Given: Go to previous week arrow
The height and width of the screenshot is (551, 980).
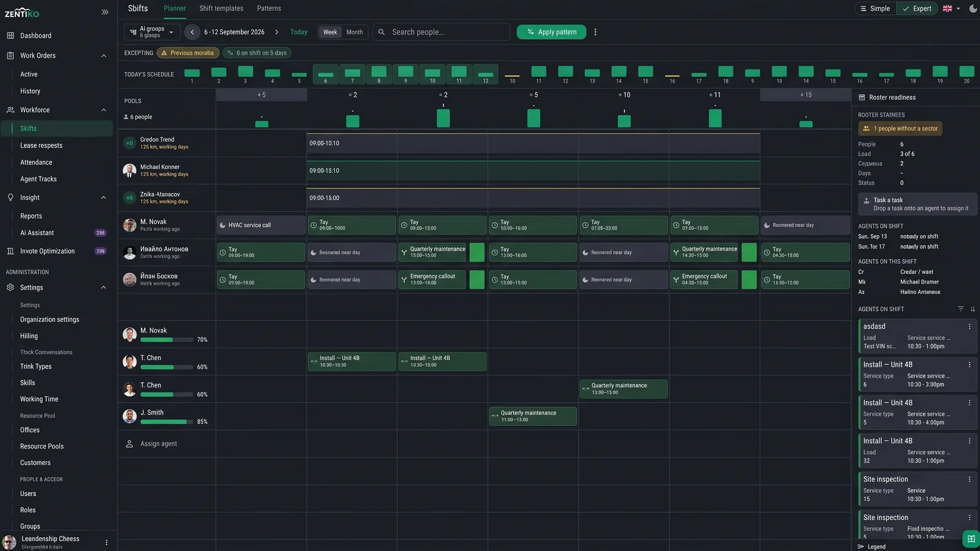Looking at the screenshot, I should [192, 32].
